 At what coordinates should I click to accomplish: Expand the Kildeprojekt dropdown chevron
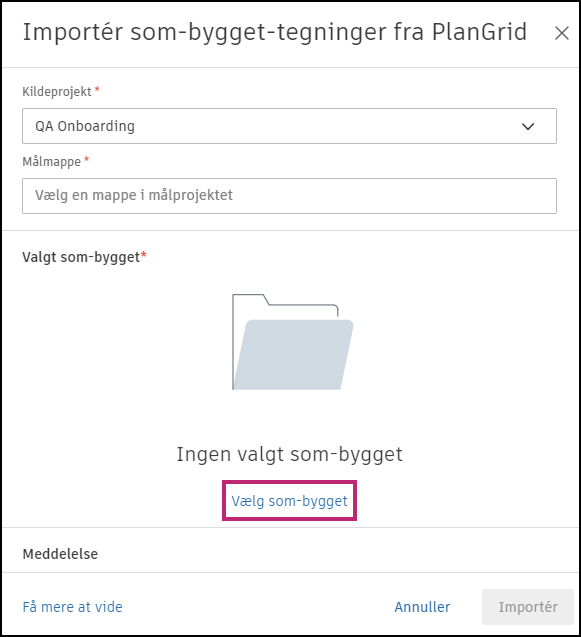pos(528,126)
